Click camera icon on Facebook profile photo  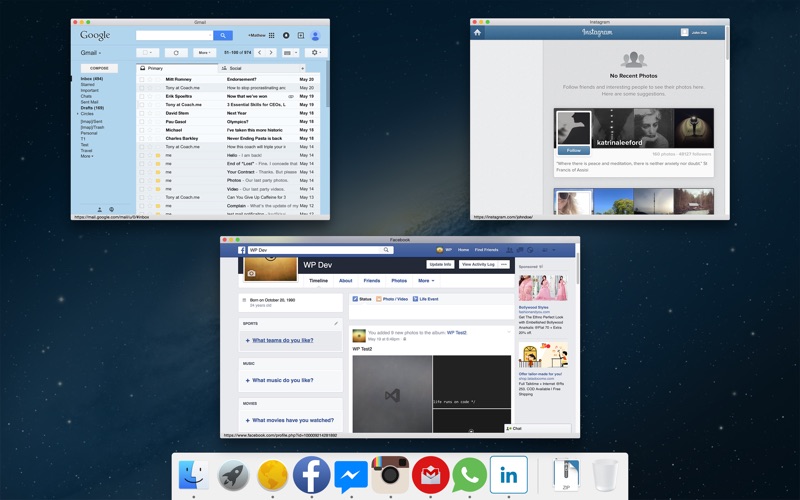point(251,273)
